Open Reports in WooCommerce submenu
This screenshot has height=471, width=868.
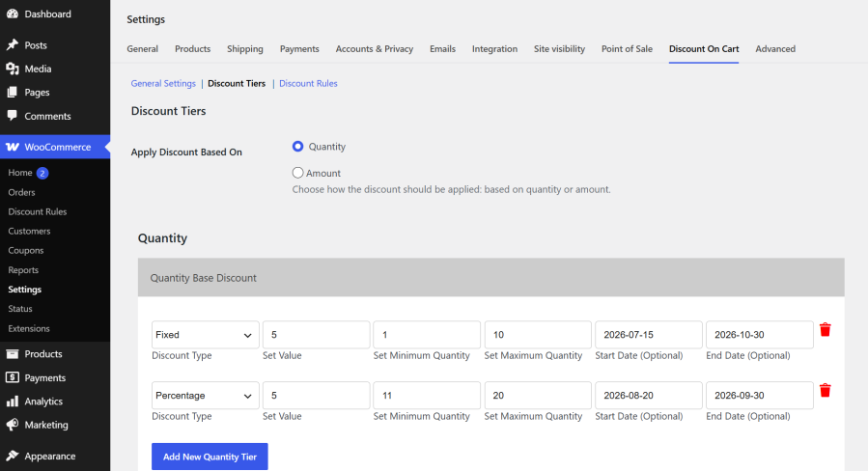pos(23,270)
